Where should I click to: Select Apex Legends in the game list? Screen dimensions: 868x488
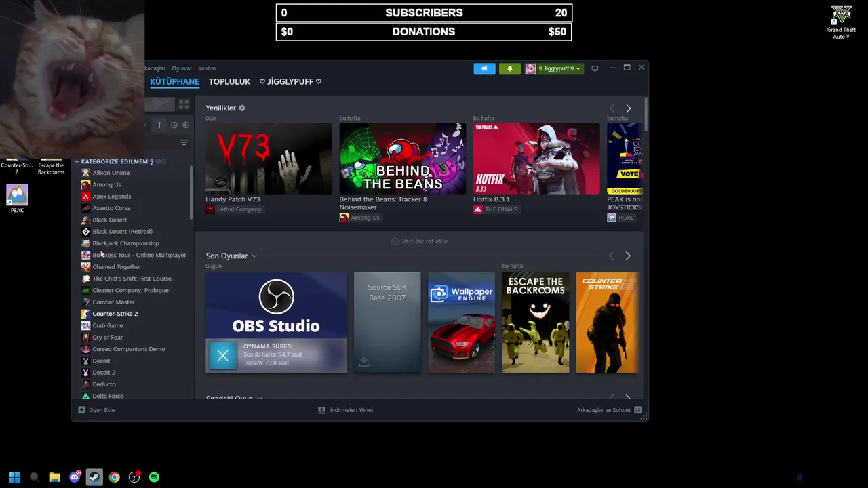tap(111, 197)
